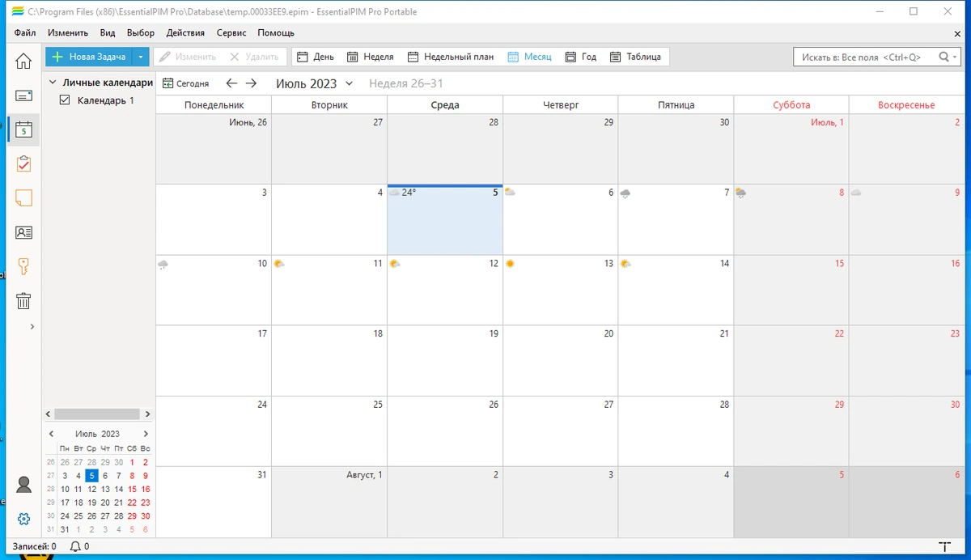Screen dimensions: 971x560
Task: Mini calendar: go to next month
Action: coord(146,434)
